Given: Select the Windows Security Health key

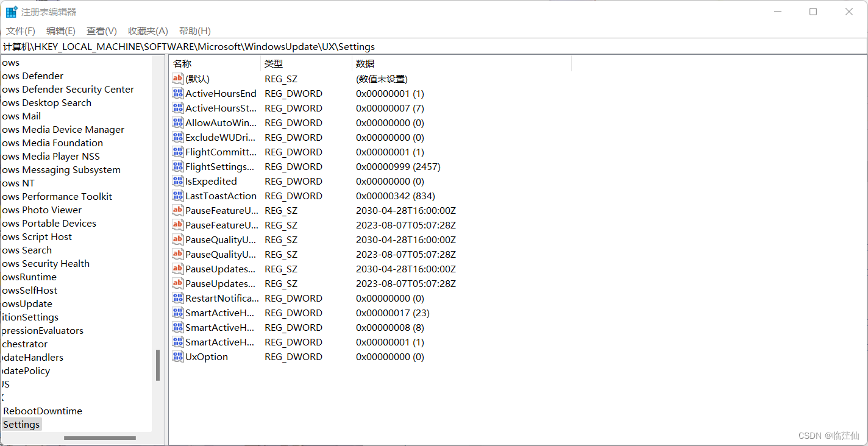Looking at the screenshot, I should 45,263.
